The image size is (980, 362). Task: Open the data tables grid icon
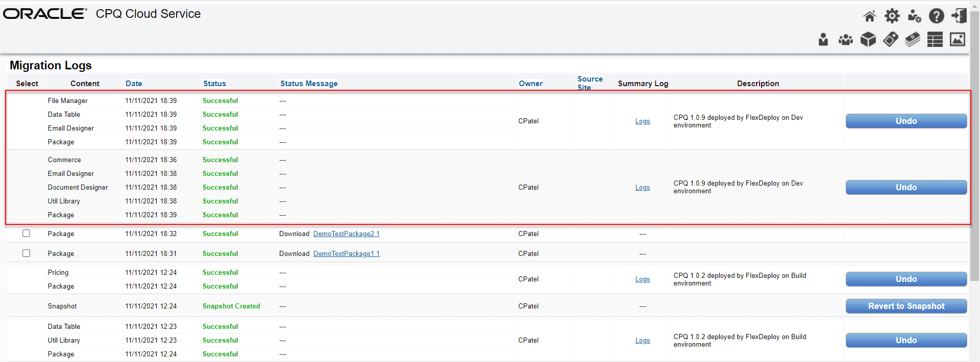click(x=935, y=39)
